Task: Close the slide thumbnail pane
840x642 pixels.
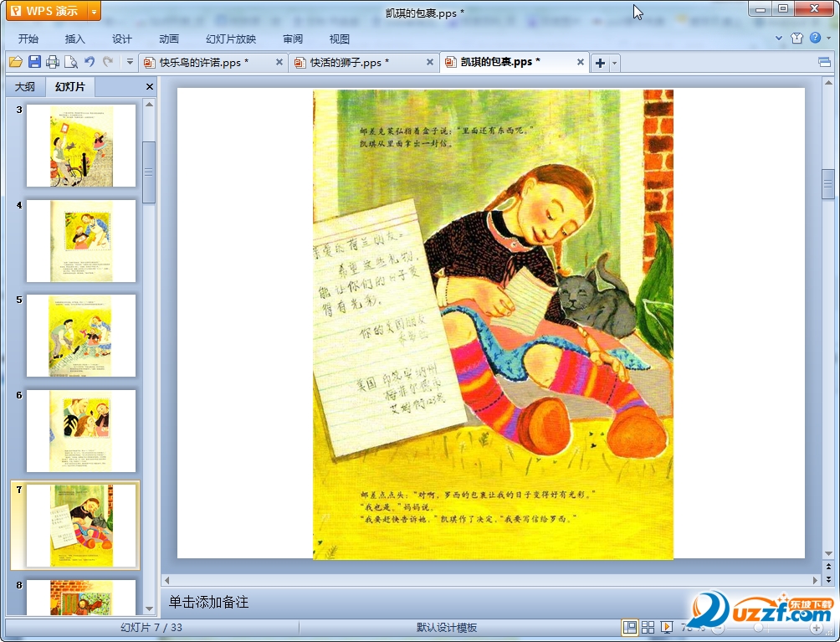Action: tap(150, 87)
